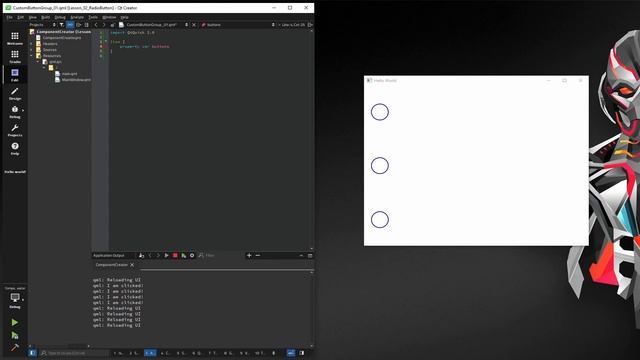Build project with the hammer icon
This screenshot has width=640, height=360.
click(15, 347)
